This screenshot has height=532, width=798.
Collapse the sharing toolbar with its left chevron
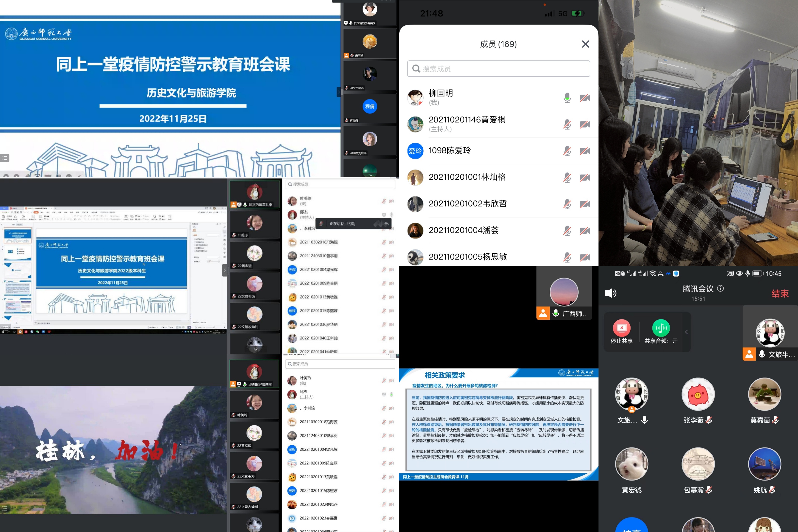686,332
